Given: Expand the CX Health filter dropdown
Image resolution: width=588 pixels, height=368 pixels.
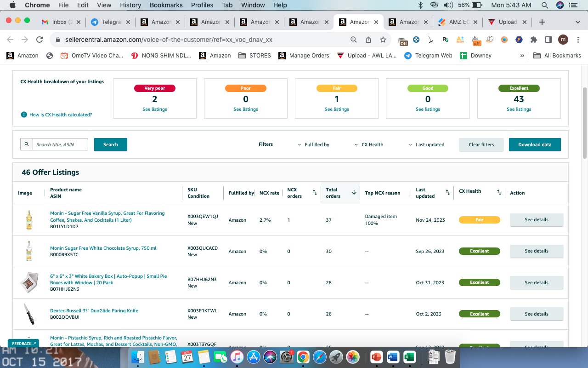Looking at the screenshot, I should pos(369,144).
